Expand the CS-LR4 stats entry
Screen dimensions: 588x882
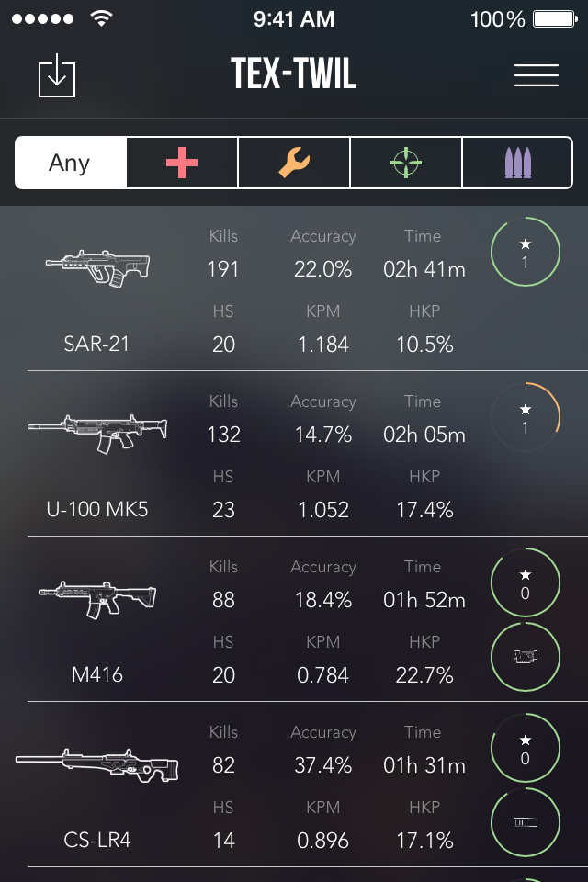point(294,781)
